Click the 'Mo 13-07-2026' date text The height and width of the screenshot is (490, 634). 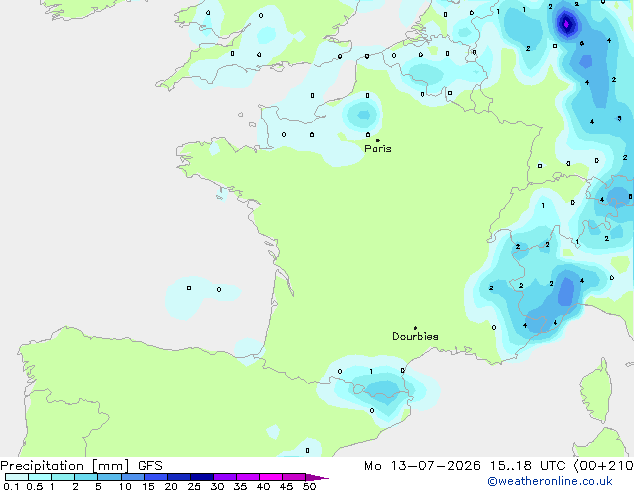(x=422, y=466)
